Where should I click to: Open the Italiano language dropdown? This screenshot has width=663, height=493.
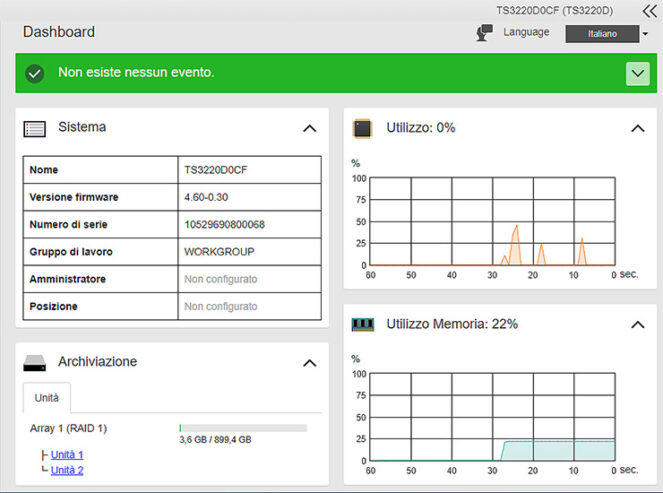[x=607, y=33]
